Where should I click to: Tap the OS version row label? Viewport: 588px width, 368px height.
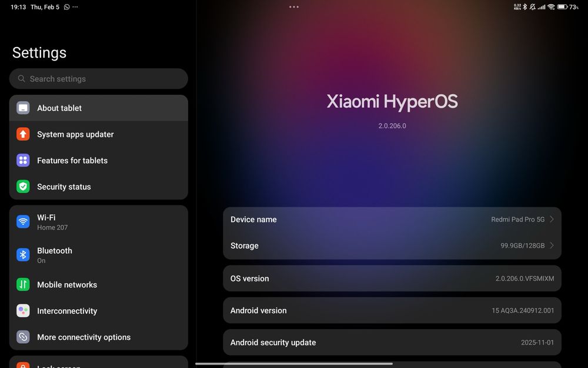(x=250, y=279)
